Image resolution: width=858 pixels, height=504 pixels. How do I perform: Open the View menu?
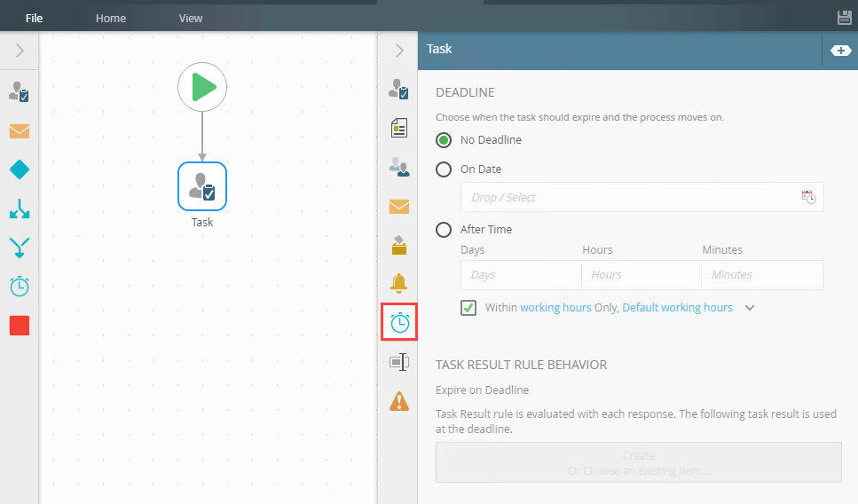tap(191, 18)
